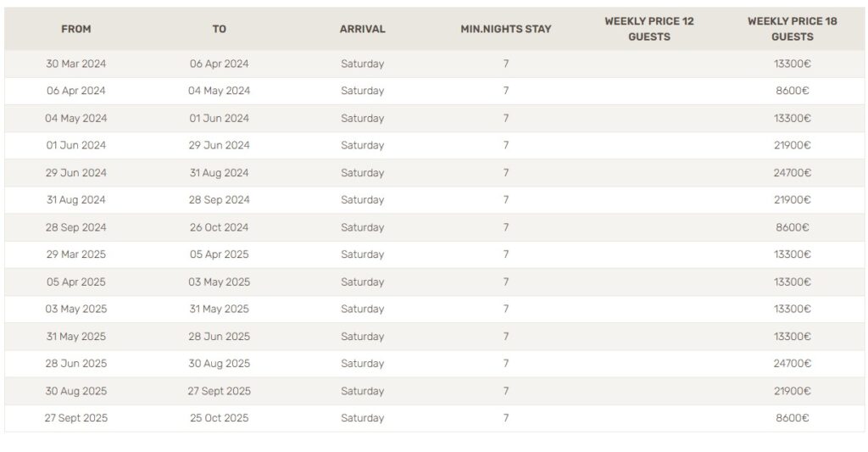Click the WEEKLY PRICE 18 GUESTS header

[793, 29]
